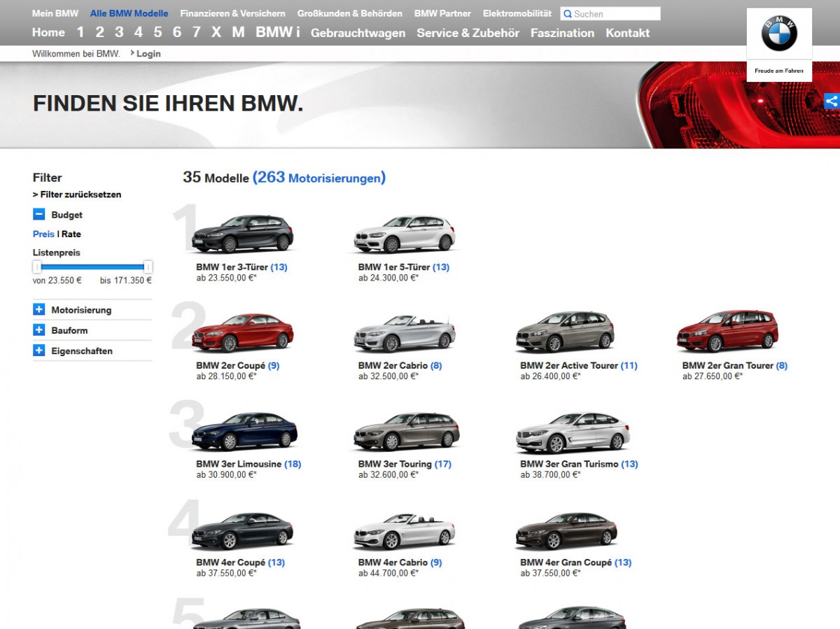Open the share icon on the banner
Screen dimensions: 840x629
pos(832,101)
